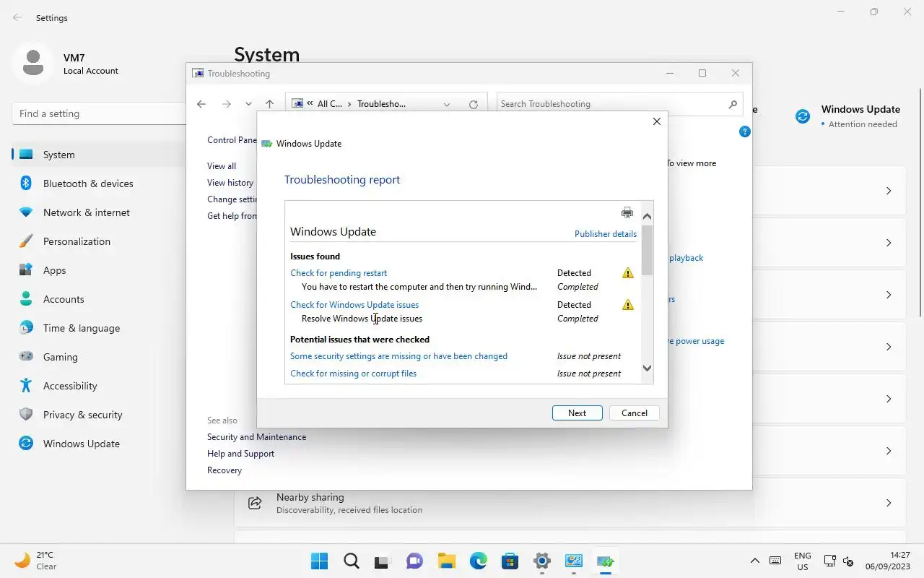Switch to troubleshooter taskbar icon
Screen dimensions: 924x578
(x=605, y=561)
